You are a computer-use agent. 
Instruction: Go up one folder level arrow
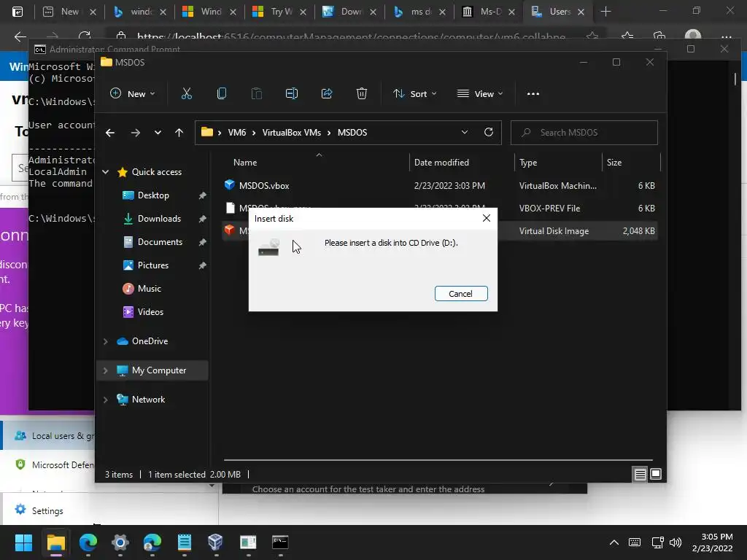click(x=179, y=133)
